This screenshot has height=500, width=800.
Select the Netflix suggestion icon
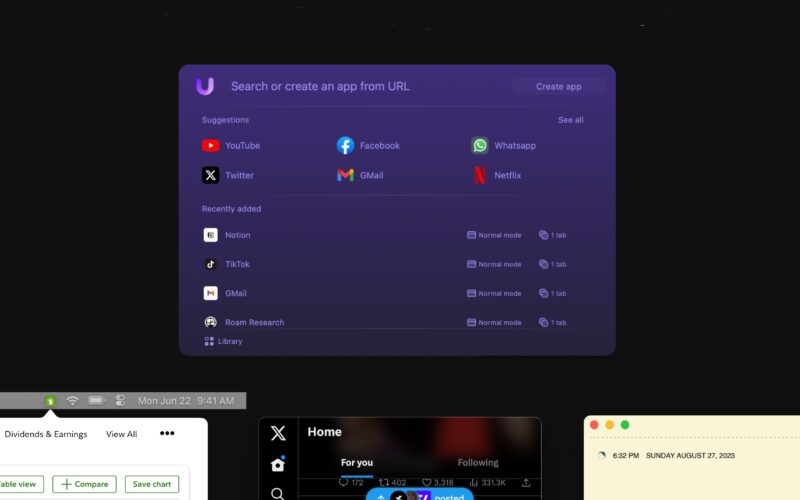(480, 175)
